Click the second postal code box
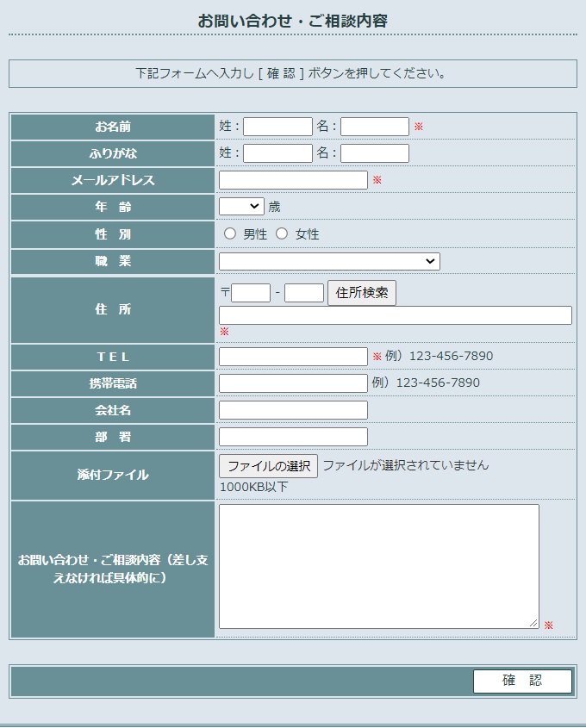 click(x=303, y=293)
